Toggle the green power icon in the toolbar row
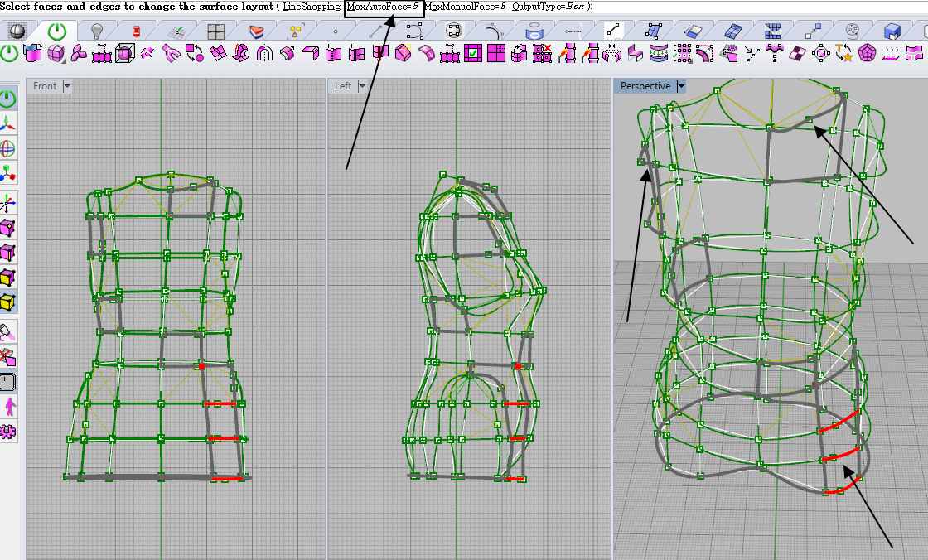This screenshot has height=560, width=928. click(8, 54)
